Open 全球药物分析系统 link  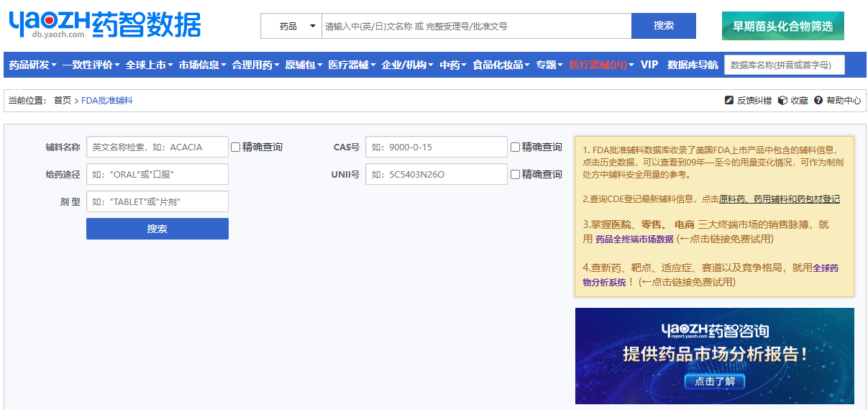tap(711, 275)
